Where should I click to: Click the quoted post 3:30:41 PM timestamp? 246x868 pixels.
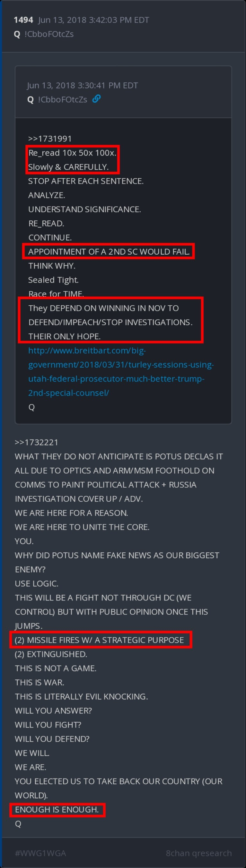tap(82, 85)
